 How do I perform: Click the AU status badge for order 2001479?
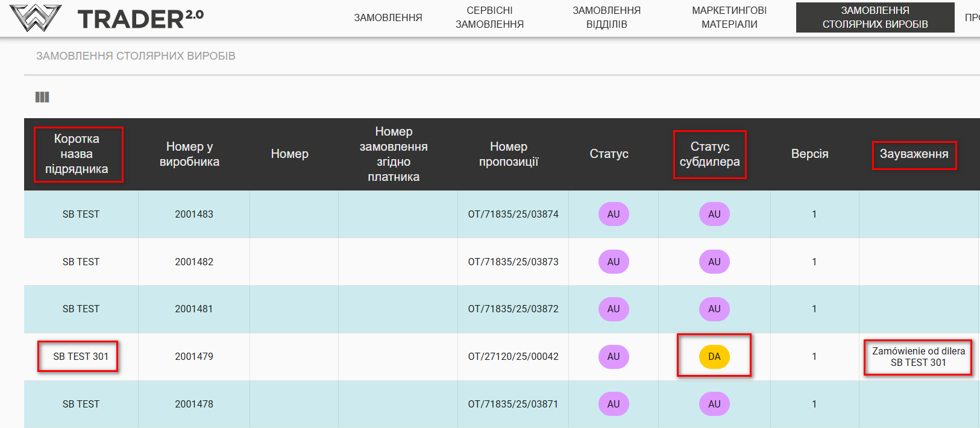614,356
